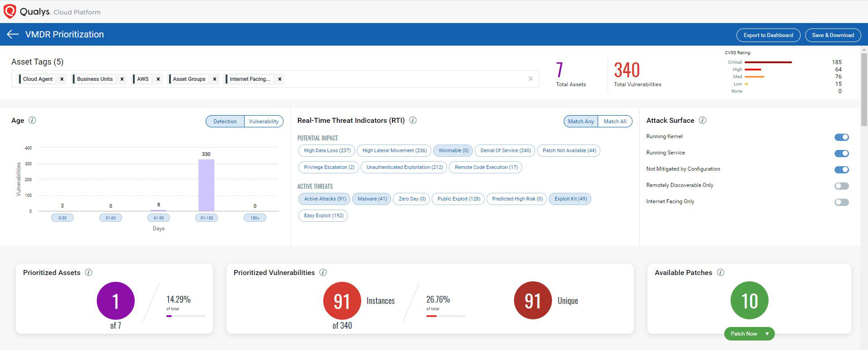The height and width of the screenshot is (350, 868).
Task: Click Available Patches info icon
Action: (721, 272)
